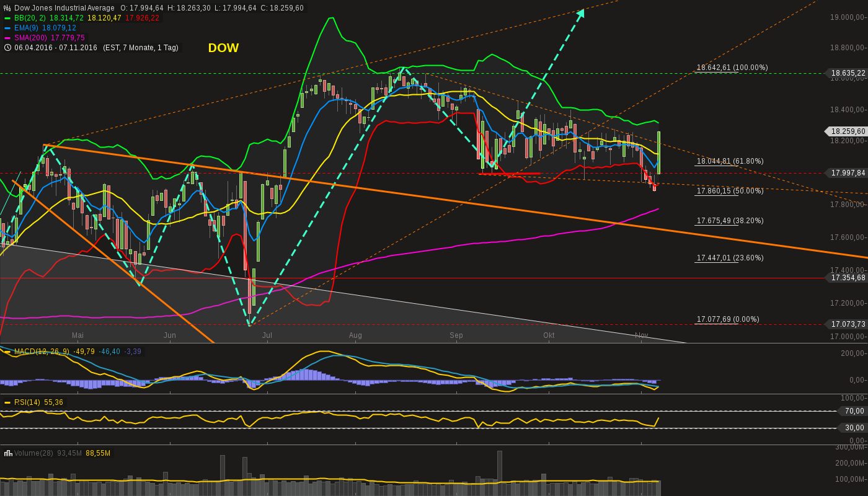Screen dimensions: 868x496
Task: Click the upper Bollinger value 18.314,72
Action: click(x=66, y=18)
